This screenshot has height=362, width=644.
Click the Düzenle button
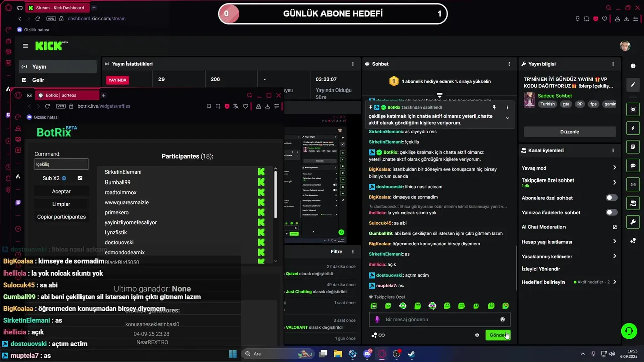pyautogui.click(x=570, y=132)
